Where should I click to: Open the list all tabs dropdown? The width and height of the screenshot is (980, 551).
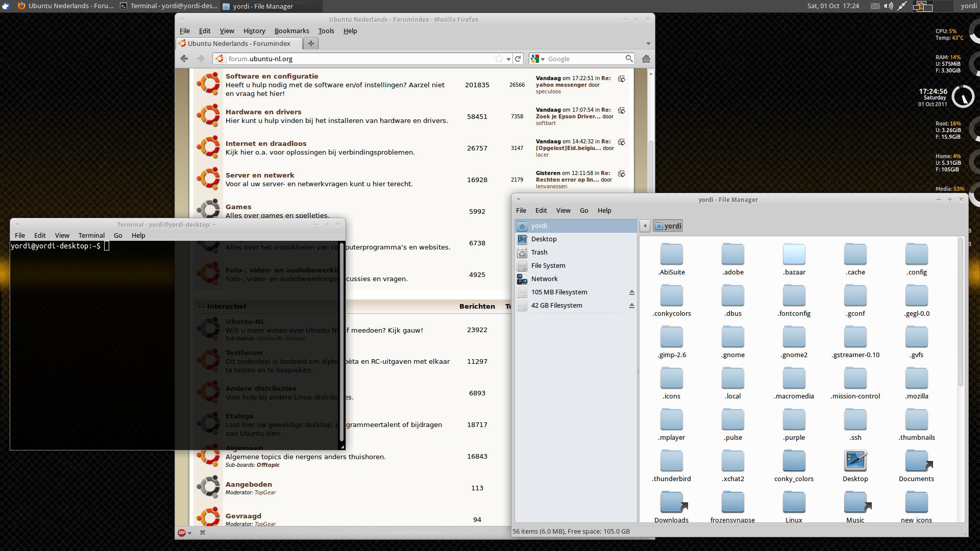(x=648, y=44)
